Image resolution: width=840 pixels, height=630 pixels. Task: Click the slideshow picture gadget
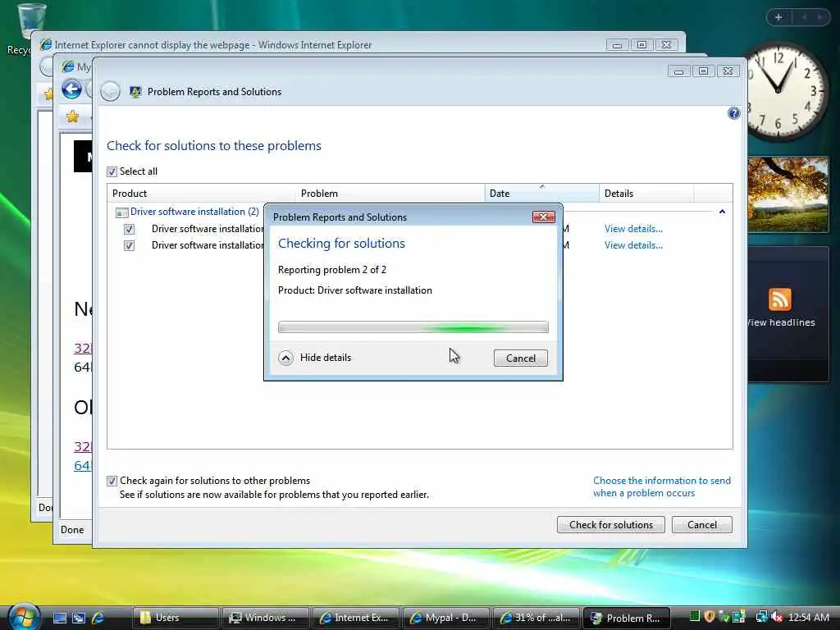[788, 194]
